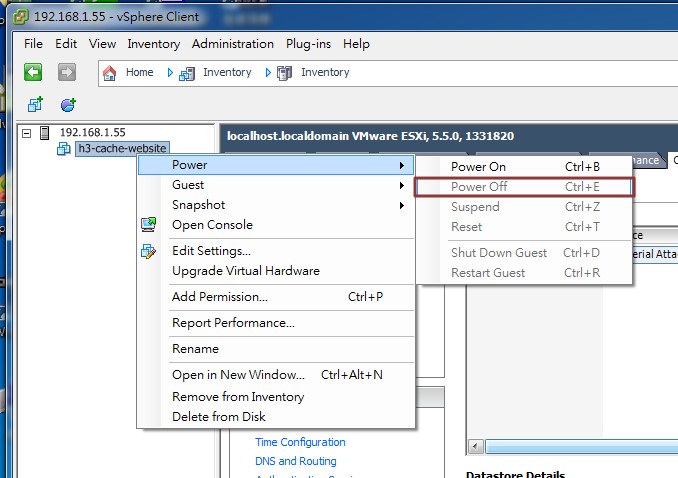
Task: Select Open Console from the context menu
Action: coord(276,225)
